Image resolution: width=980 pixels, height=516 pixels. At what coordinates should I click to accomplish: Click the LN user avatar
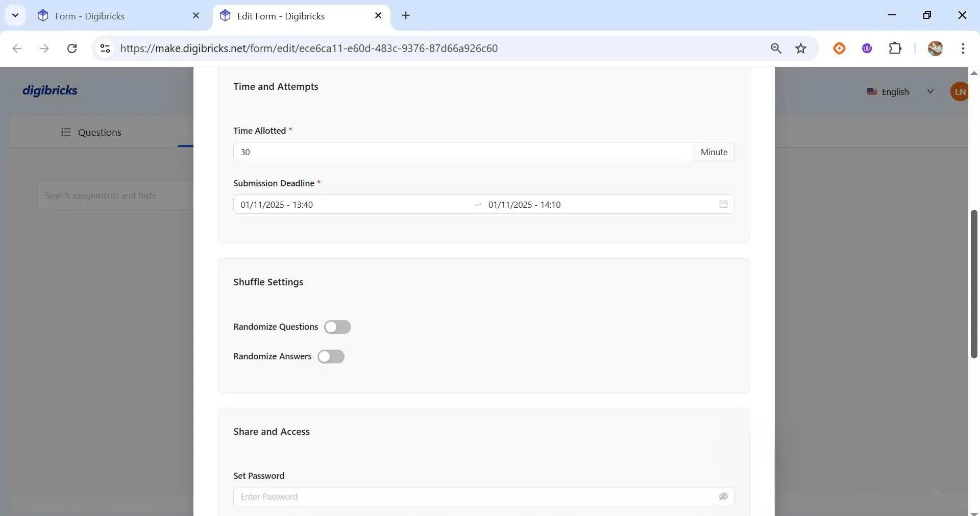tap(959, 92)
